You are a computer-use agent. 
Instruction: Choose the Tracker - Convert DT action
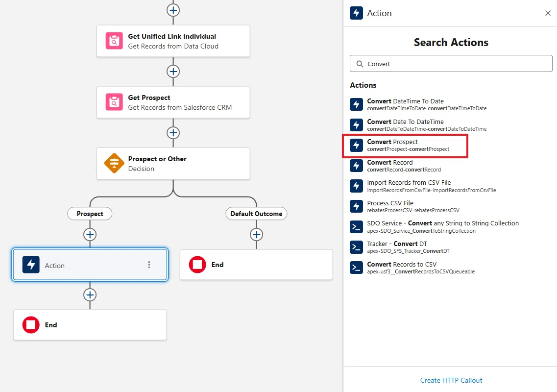point(451,247)
